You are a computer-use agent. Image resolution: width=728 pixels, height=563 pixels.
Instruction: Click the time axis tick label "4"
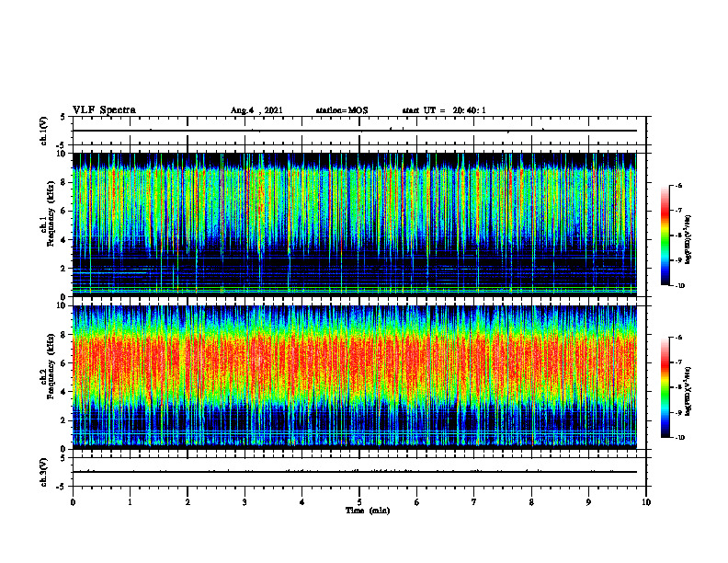tap(302, 502)
